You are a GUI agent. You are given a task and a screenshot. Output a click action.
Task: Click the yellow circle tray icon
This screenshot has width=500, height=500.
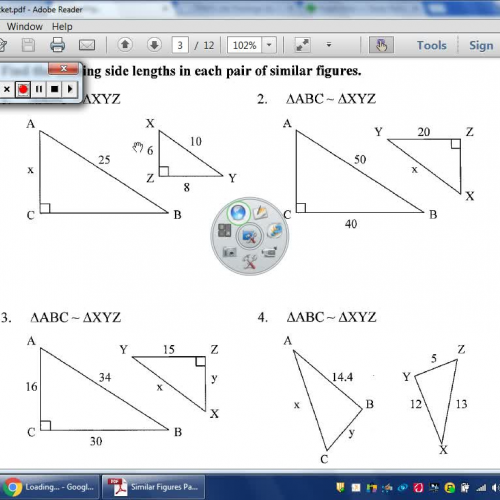coord(450,488)
